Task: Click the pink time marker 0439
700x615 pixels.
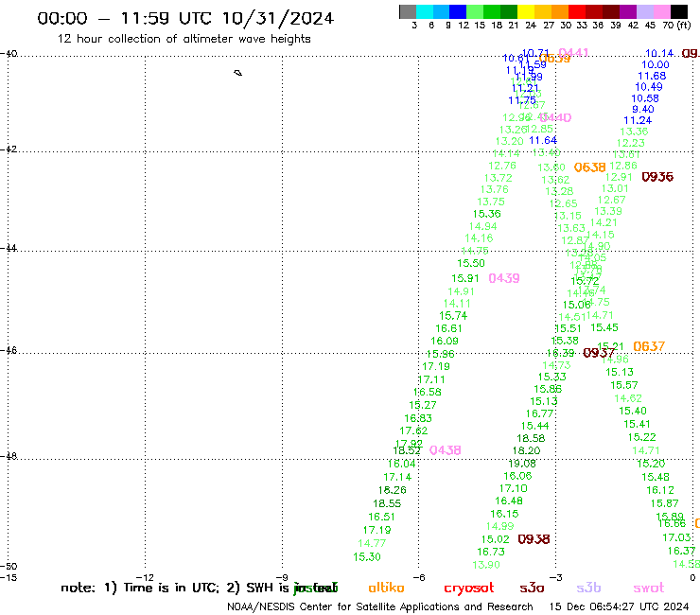Action: pyautogui.click(x=504, y=278)
